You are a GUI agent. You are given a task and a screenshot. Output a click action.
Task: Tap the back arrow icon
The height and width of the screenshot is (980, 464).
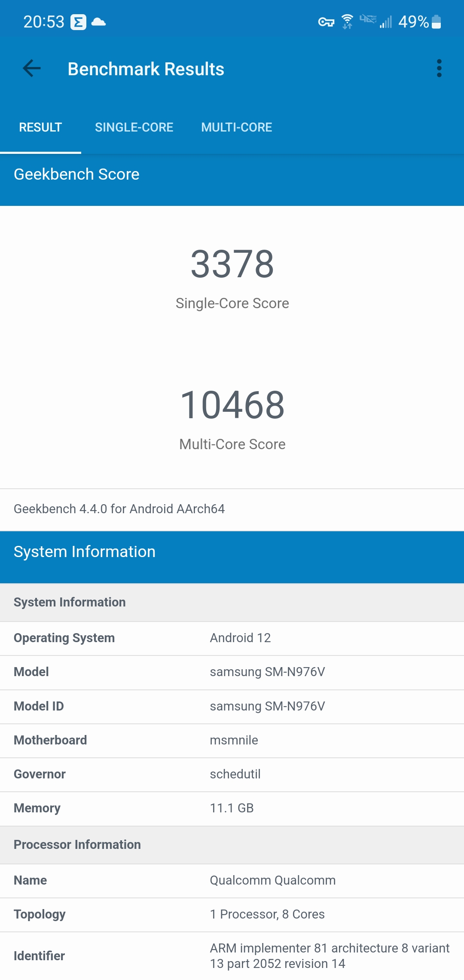tap(32, 68)
